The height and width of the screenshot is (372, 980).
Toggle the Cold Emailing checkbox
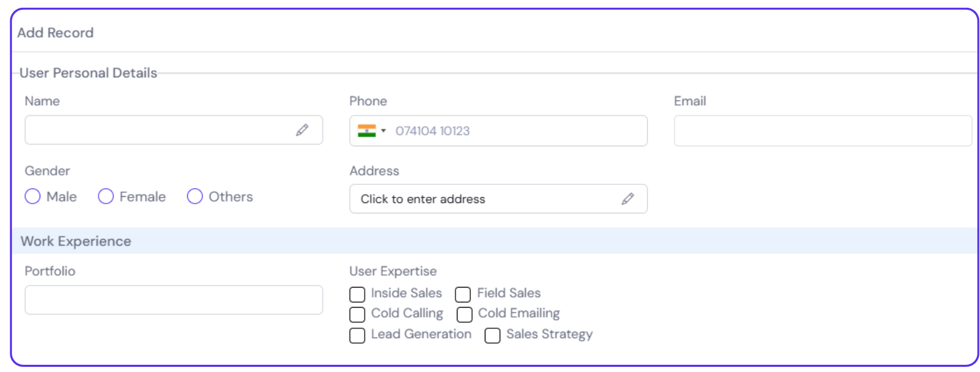(464, 314)
